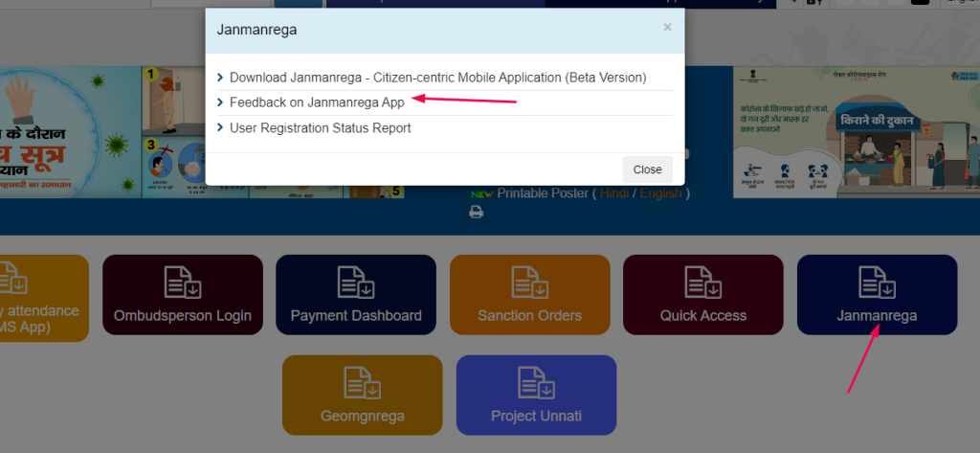
Task: Open the Hindi printable poster link
Action: tap(614, 193)
